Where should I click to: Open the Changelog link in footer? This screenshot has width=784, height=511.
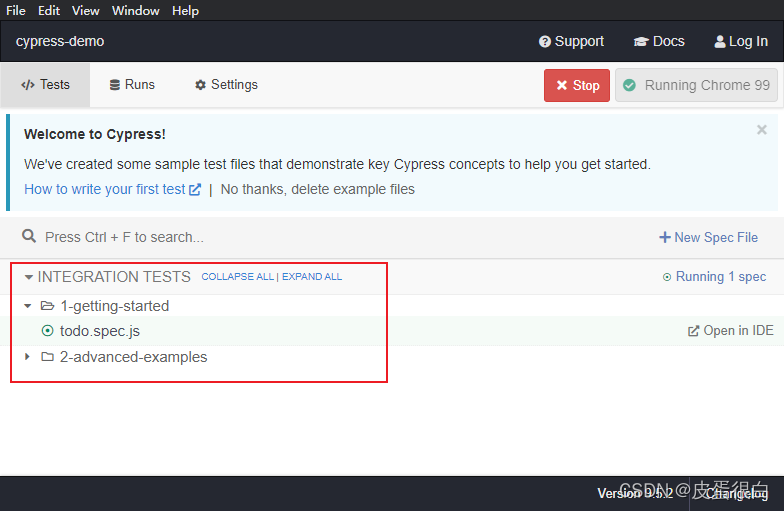(x=737, y=494)
